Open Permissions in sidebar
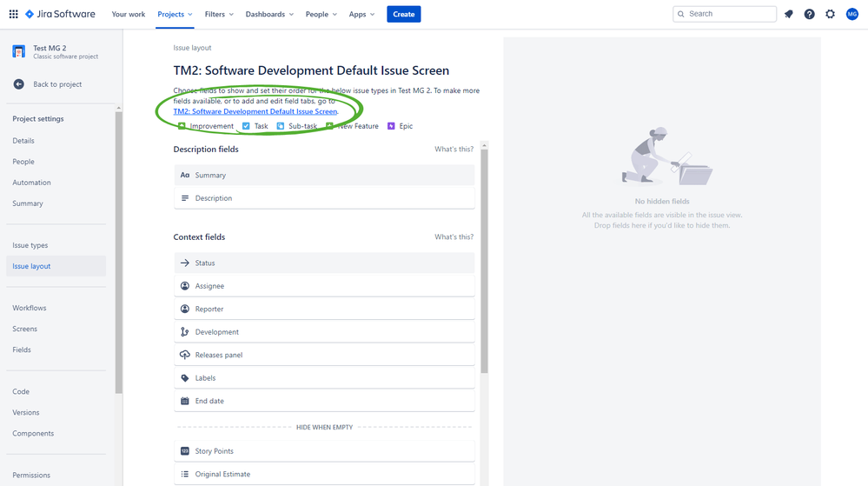Viewport: 868px width, 486px height. coord(31,475)
